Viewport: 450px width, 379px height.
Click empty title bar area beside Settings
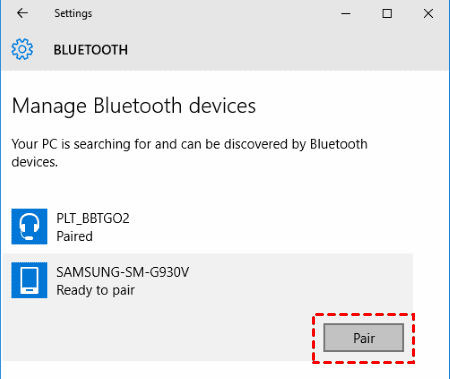coord(213,13)
